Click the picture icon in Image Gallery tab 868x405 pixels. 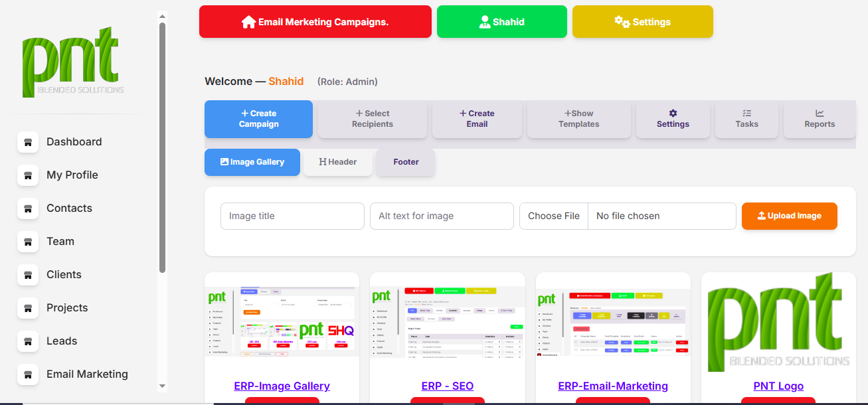(224, 162)
